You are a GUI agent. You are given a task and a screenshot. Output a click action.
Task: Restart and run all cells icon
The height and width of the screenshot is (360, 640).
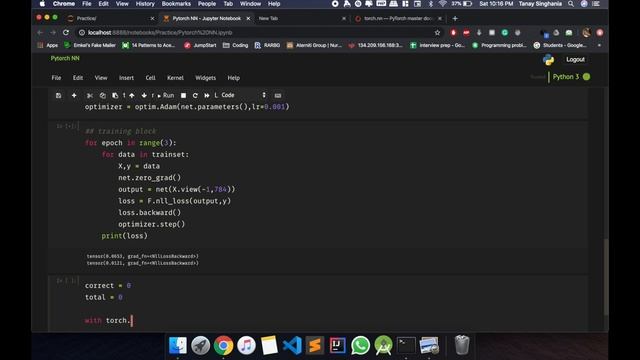[207, 96]
